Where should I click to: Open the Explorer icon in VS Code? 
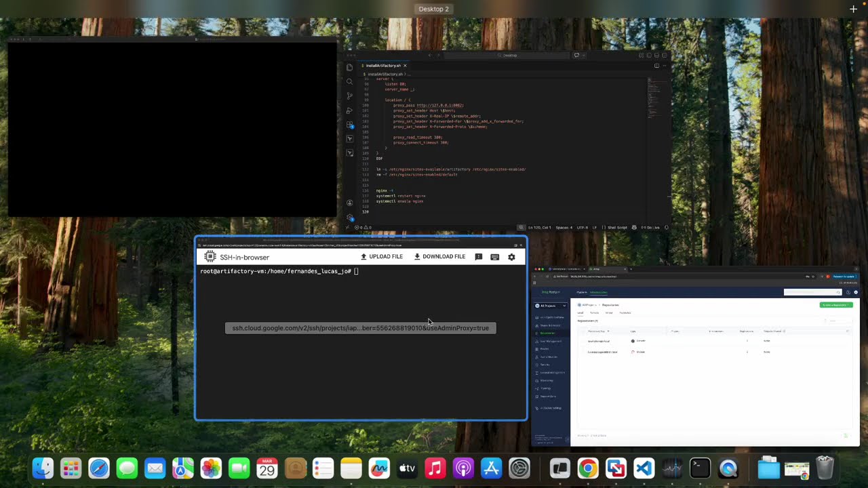click(x=349, y=67)
